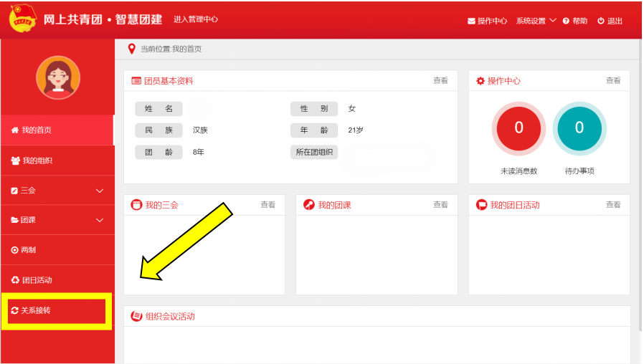Click the Youth League logo emblem

tap(22, 19)
